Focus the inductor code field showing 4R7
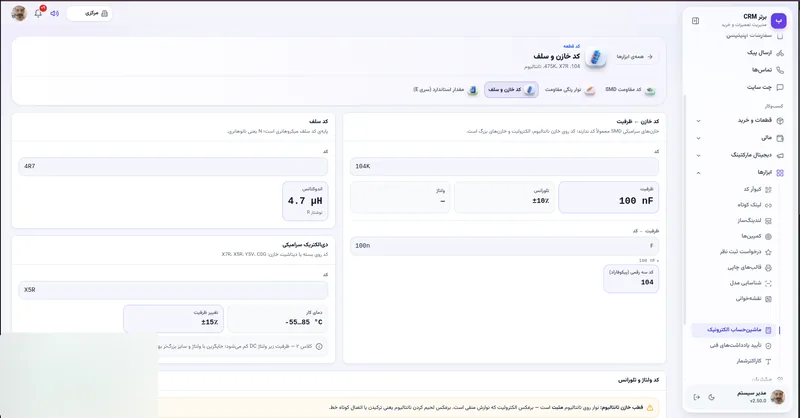 pyautogui.click(x=173, y=166)
